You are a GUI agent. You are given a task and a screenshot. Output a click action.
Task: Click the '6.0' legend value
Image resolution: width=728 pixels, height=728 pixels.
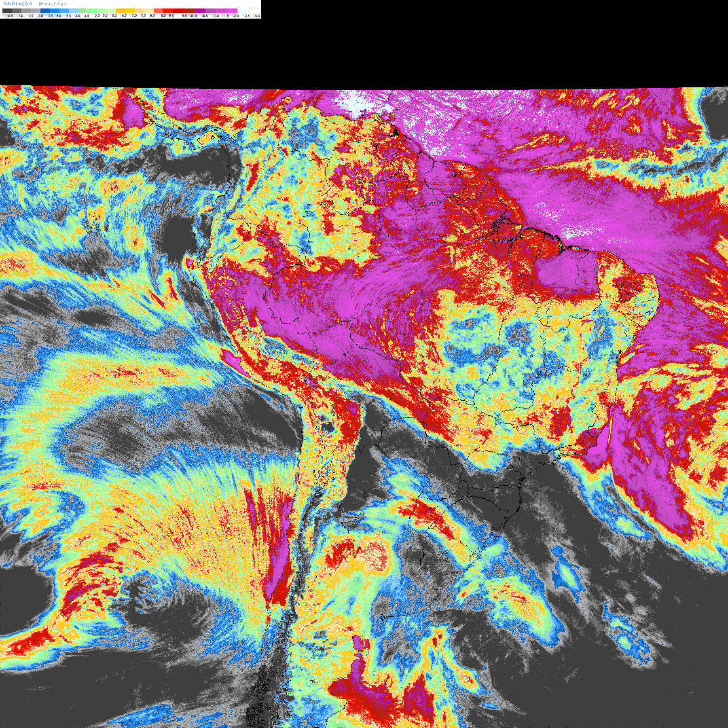pyautogui.click(x=114, y=15)
